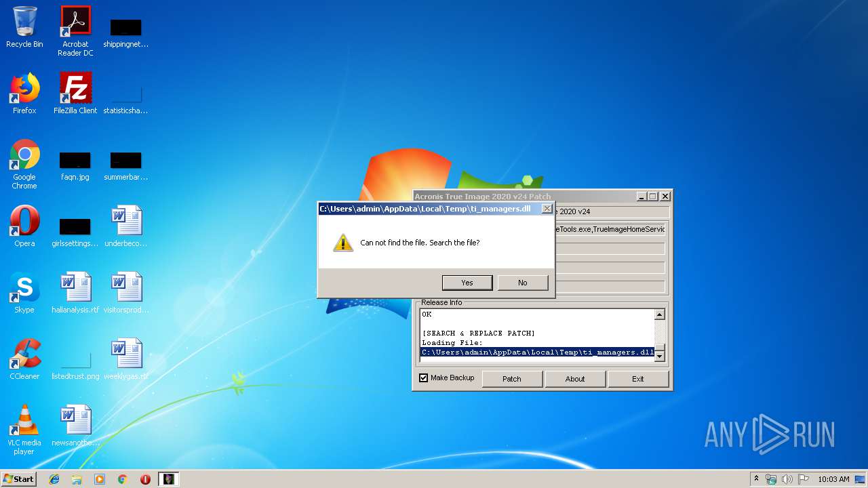868x488 pixels.
Task: Click the Patch button
Action: (x=512, y=379)
